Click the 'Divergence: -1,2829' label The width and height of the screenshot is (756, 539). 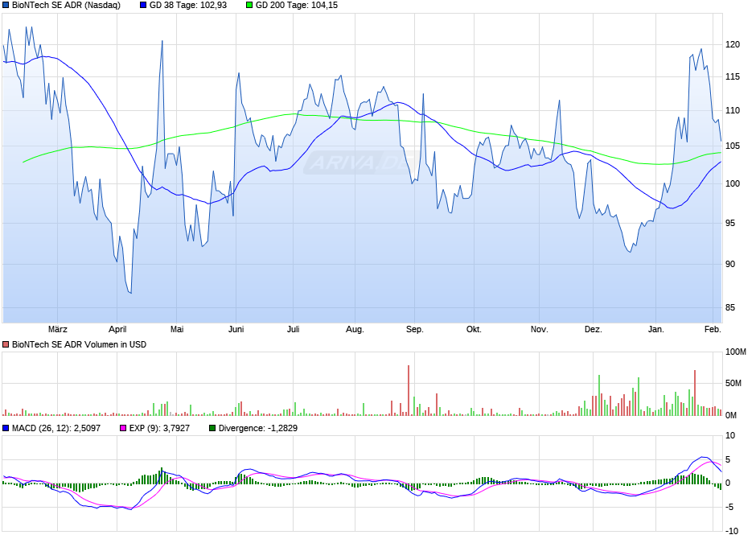(x=258, y=428)
